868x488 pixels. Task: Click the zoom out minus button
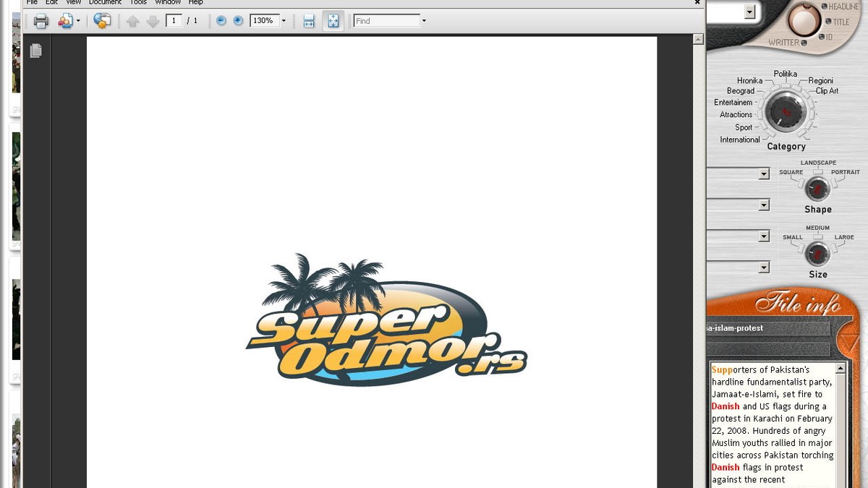221,20
